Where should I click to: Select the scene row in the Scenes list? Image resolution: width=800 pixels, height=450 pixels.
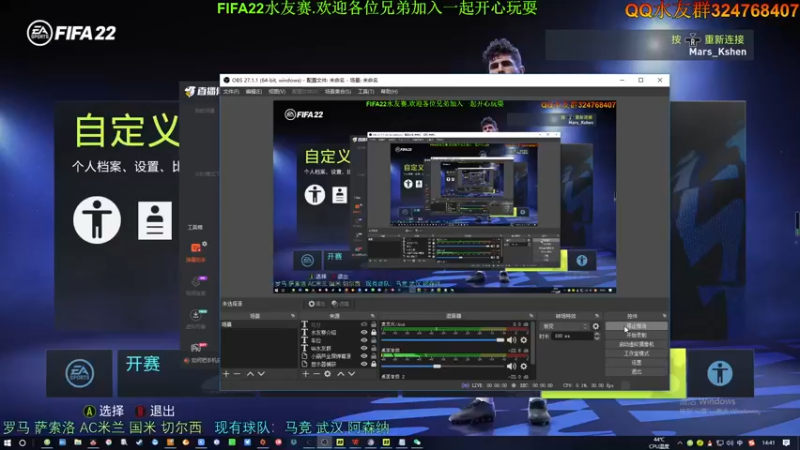click(x=259, y=324)
